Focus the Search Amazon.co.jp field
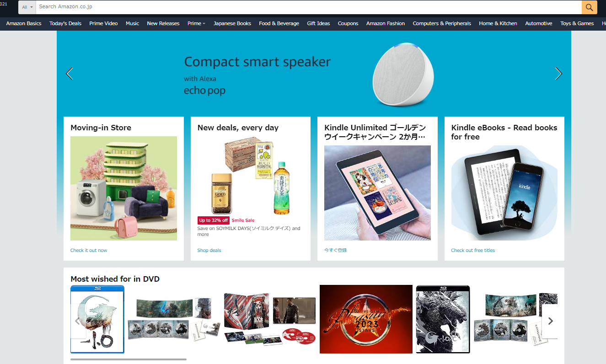 click(x=309, y=7)
